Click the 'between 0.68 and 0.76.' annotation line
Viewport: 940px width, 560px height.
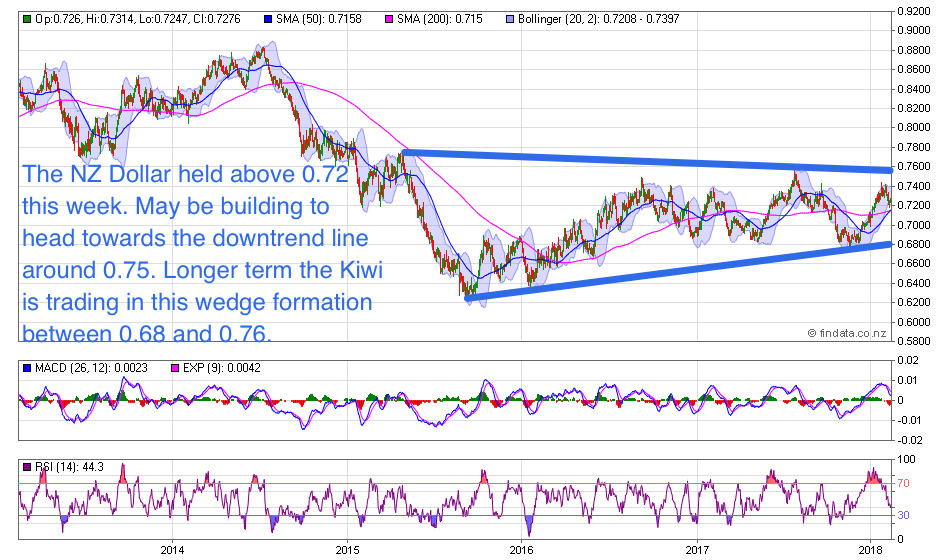coord(147,333)
